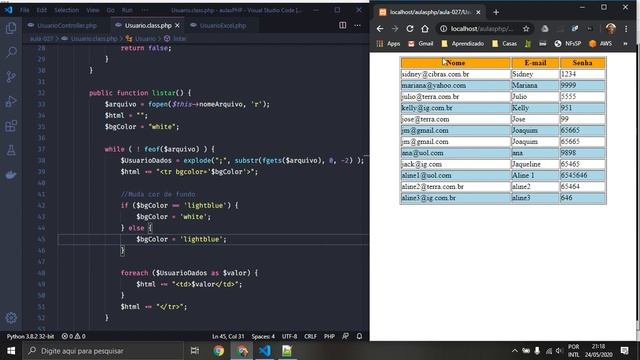Select the Usuario.class.php editor tab
640x360 pixels.
(x=148, y=25)
